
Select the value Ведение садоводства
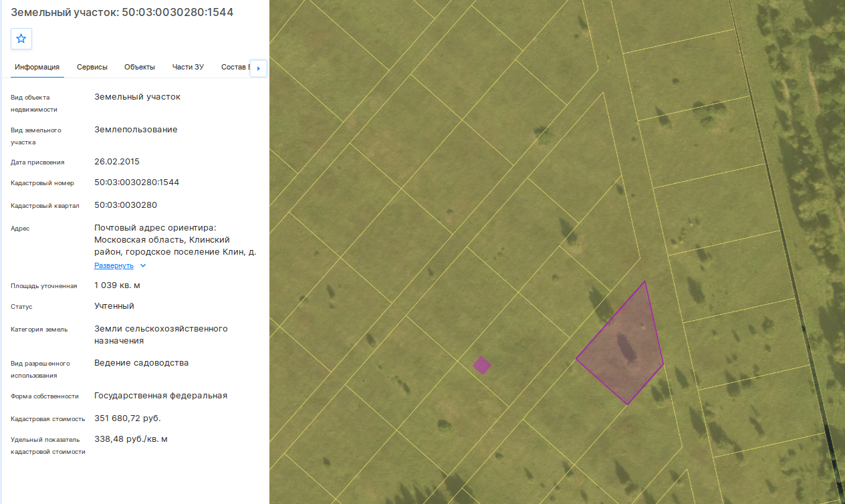[142, 363]
